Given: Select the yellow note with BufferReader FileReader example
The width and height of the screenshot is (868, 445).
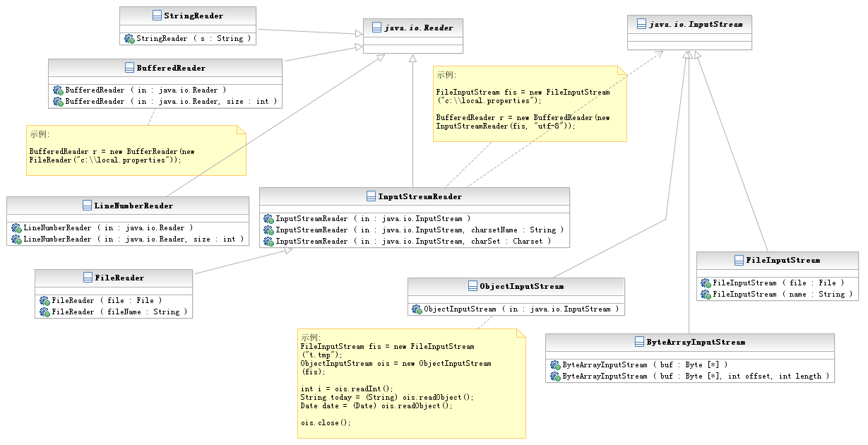Looking at the screenshot, I should coord(136,150).
